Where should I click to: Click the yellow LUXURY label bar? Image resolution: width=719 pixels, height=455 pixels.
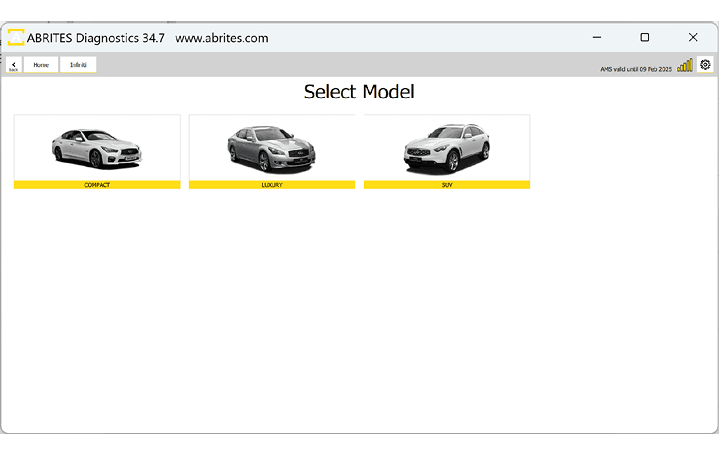(x=272, y=185)
